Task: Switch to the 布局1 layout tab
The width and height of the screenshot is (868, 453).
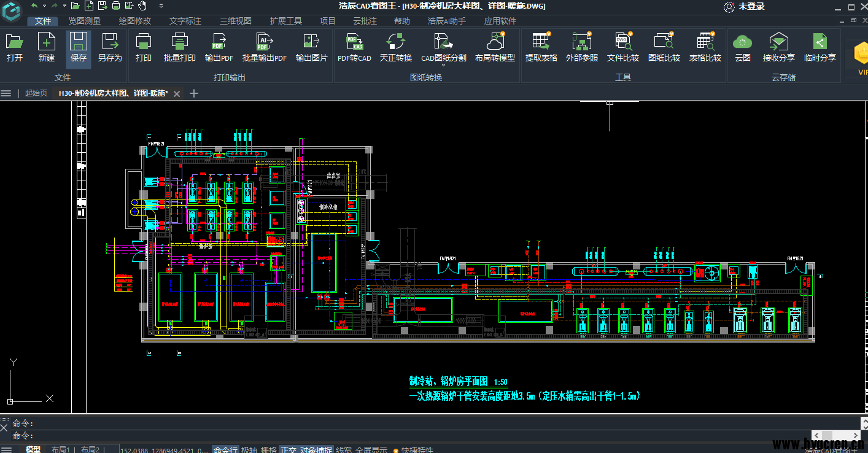Action: click(x=60, y=449)
